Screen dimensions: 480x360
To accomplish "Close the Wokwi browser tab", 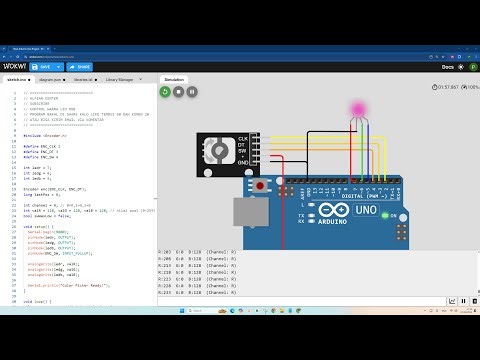I will [48, 49].
